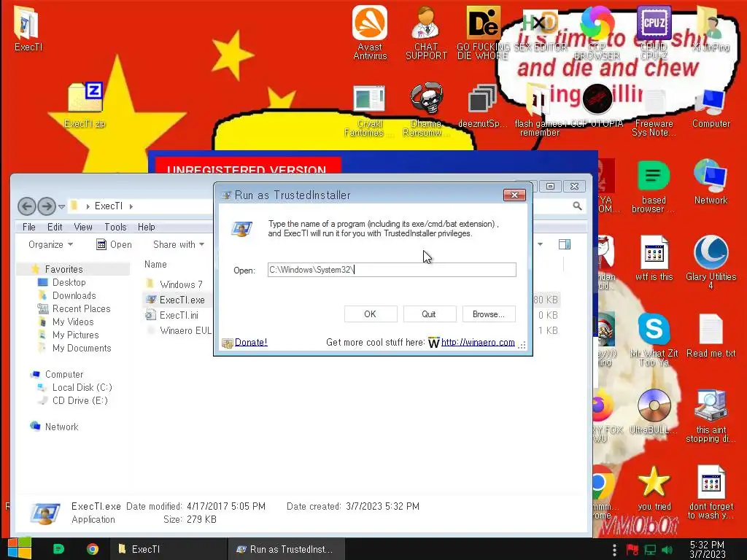Open the UltraBULL disc icon
The height and width of the screenshot is (560, 747).
pos(654,411)
